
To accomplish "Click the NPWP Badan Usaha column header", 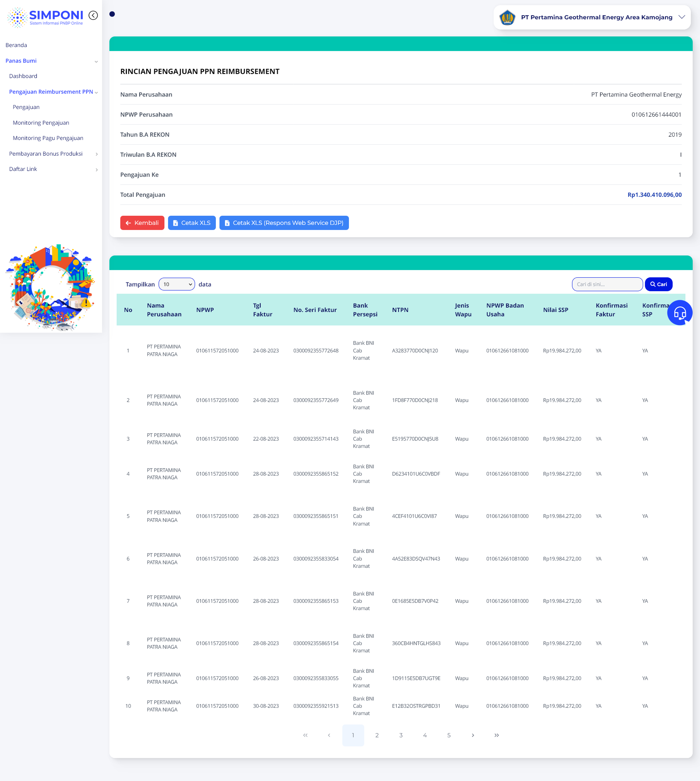I will (505, 310).
